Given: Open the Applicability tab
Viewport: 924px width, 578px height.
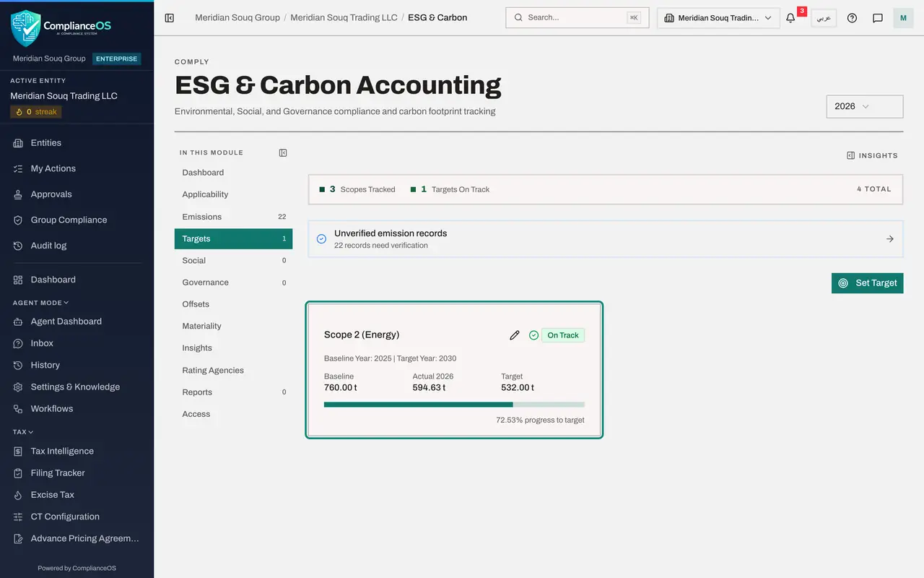Looking at the screenshot, I should point(233,194).
